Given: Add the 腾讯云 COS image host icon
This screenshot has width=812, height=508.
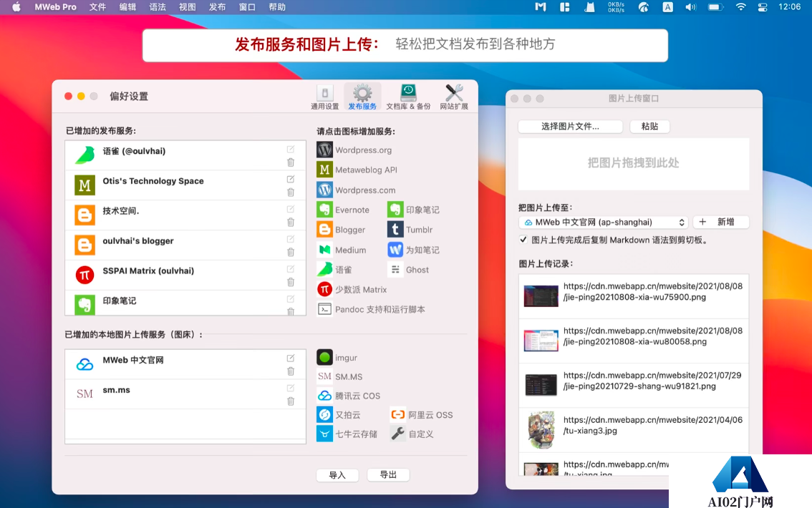Looking at the screenshot, I should [324, 396].
